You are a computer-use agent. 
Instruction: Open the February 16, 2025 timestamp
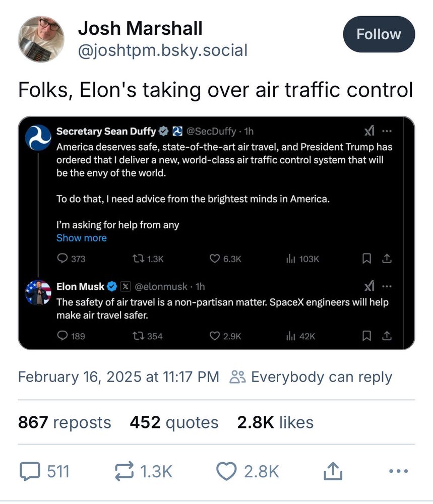tap(118, 377)
